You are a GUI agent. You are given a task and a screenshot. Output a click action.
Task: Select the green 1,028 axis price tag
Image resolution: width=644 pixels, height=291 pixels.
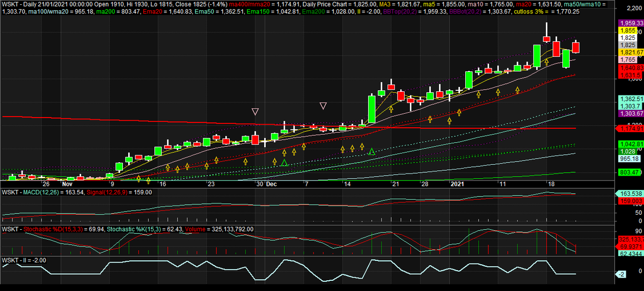tap(627, 151)
